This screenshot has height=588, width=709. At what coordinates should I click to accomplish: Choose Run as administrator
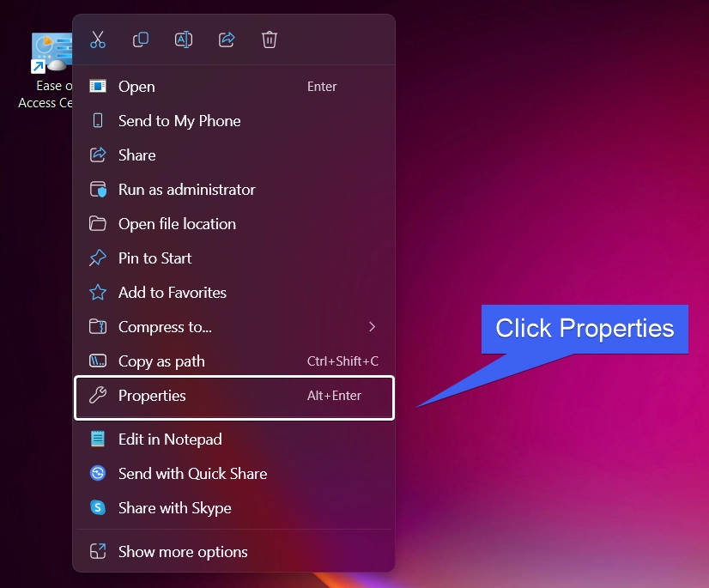[x=233, y=190]
